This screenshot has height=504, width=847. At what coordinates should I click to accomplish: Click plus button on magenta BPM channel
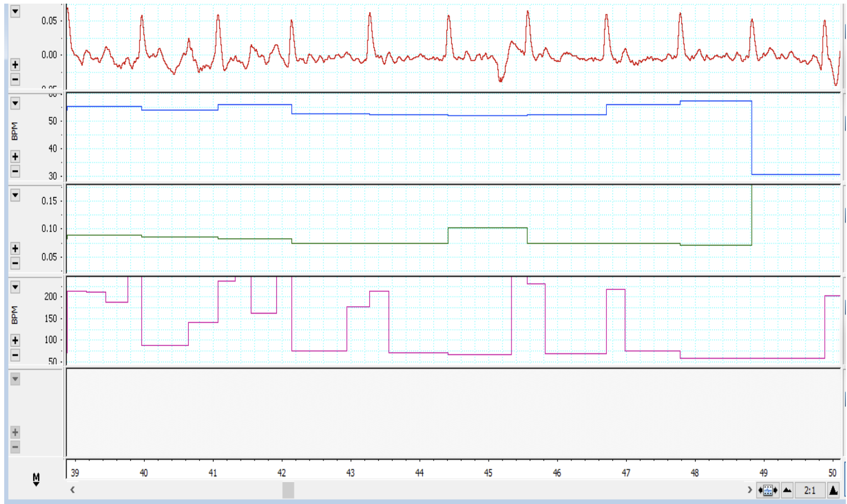tap(15, 340)
